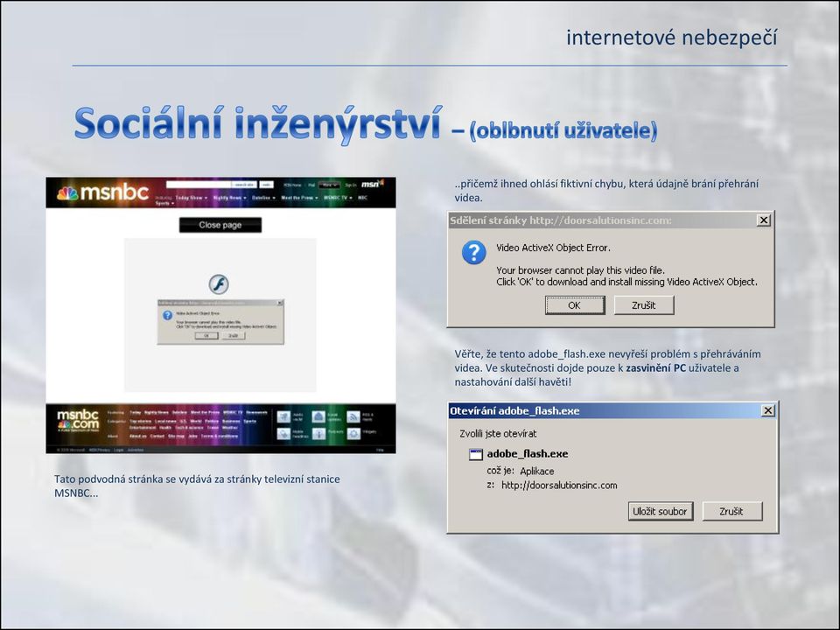Viewport: 840px width, 630px height.
Task: Click the msn logo in the header's right end
Action: (373, 184)
